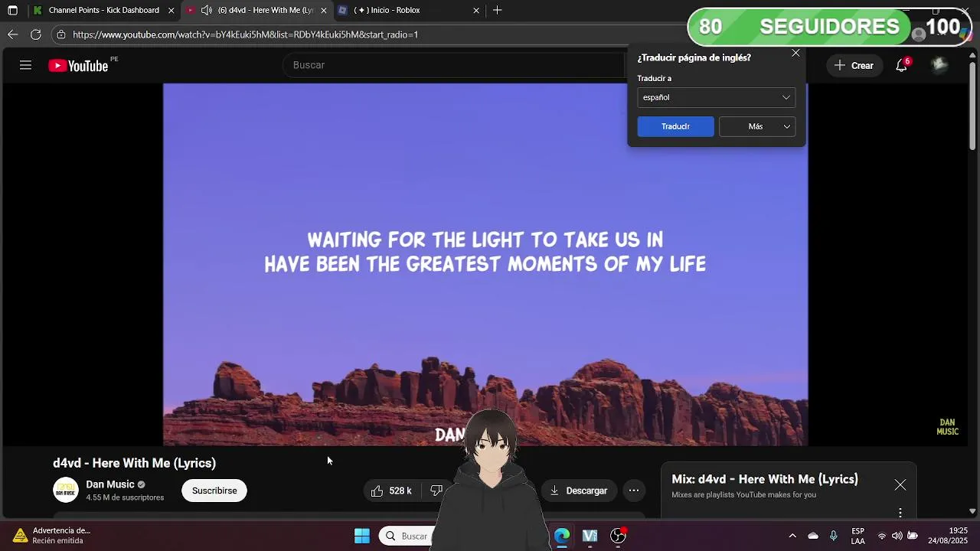Open network Wi-Fi tray icon

(882, 536)
